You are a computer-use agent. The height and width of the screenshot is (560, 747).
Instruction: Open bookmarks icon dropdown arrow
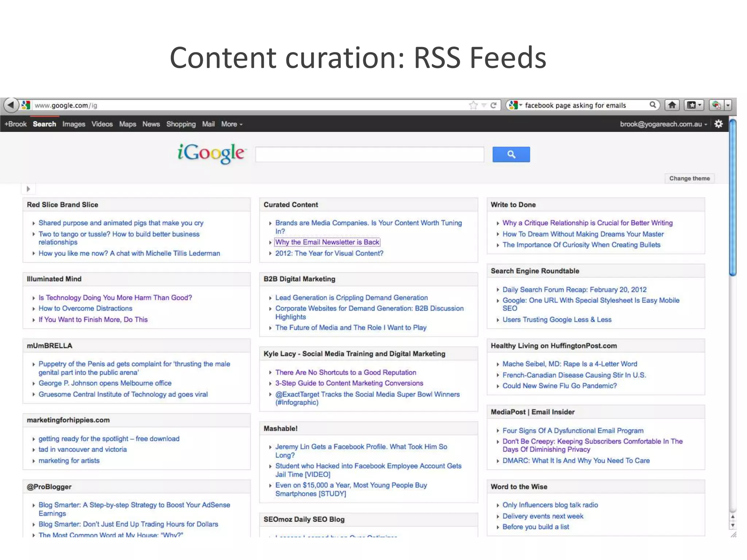pos(699,105)
